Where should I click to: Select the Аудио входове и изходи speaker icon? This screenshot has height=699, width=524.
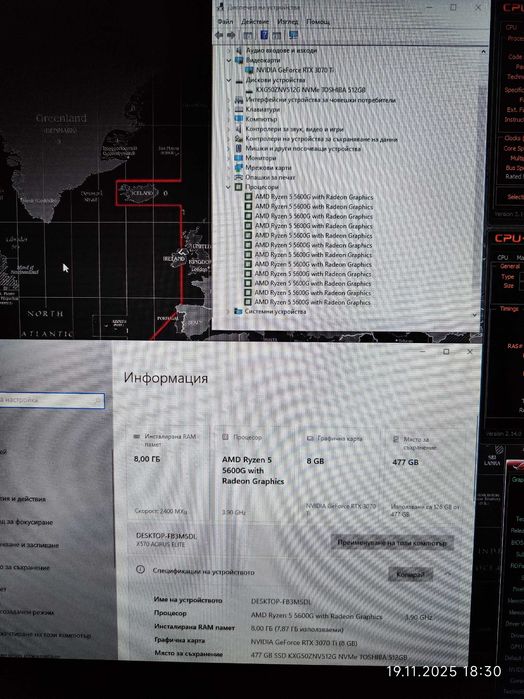point(239,50)
